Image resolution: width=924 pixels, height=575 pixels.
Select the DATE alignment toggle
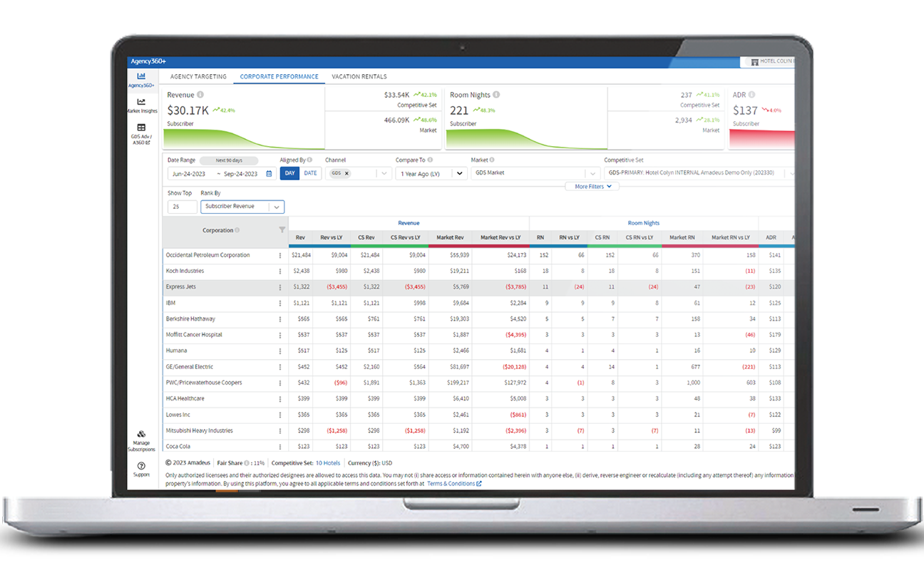click(x=310, y=173)
